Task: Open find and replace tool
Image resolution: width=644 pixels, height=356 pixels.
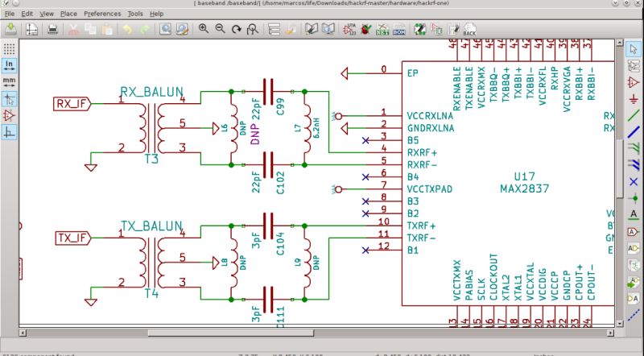Action: (x=182, y=29)
